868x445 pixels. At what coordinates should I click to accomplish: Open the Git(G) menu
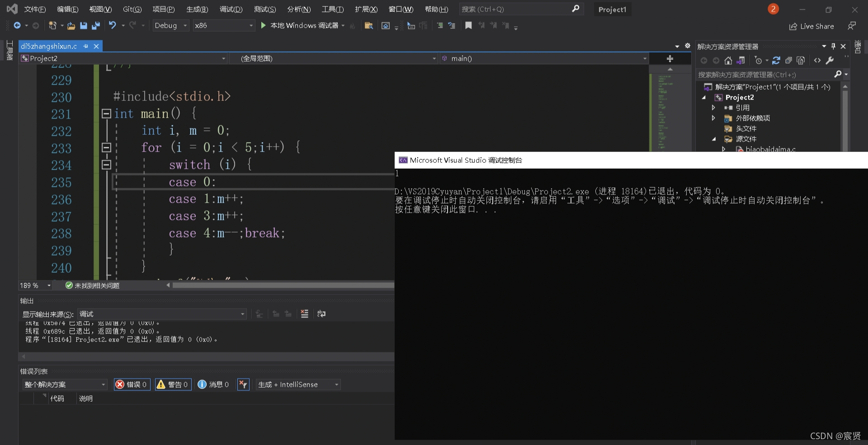[x=132, y=9]
